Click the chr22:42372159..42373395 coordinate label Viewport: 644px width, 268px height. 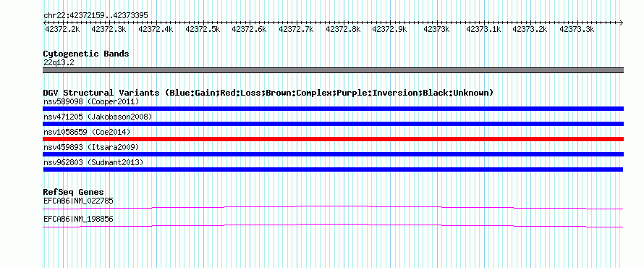click(x=96, y=16)
